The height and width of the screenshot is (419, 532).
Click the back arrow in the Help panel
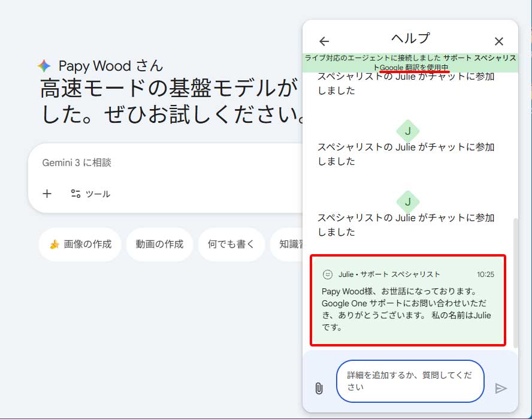[x=324, y=41]
